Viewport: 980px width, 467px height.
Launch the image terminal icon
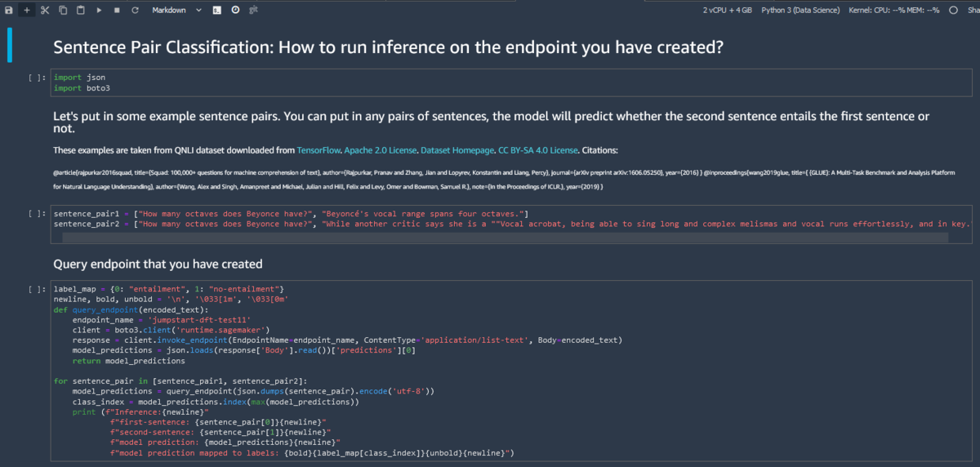[217, 10]
